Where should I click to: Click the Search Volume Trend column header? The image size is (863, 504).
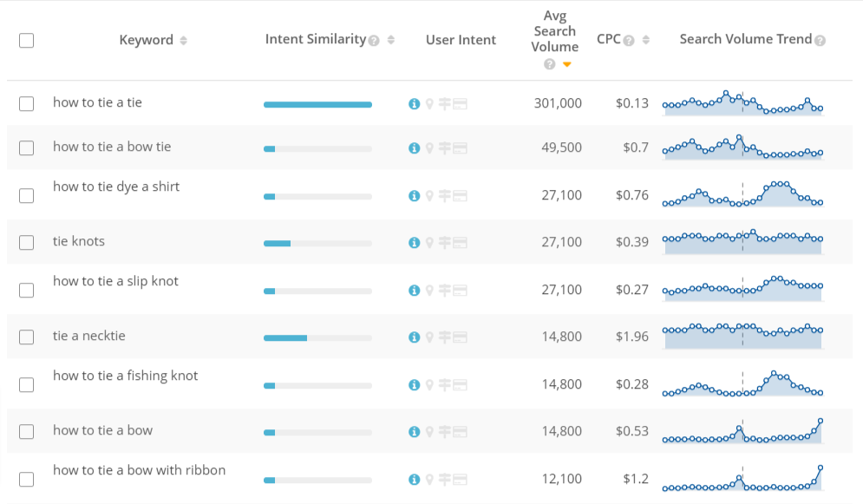click(x=745, y=39)
